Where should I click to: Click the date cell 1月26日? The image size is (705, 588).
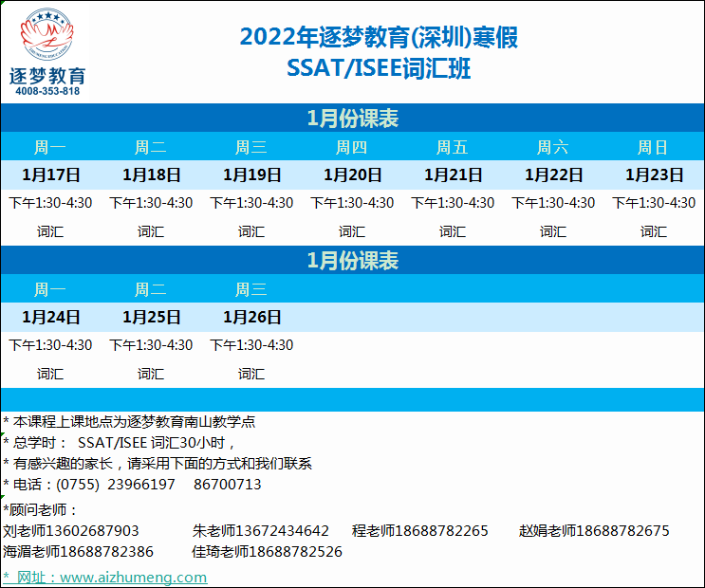coord(252,317)
